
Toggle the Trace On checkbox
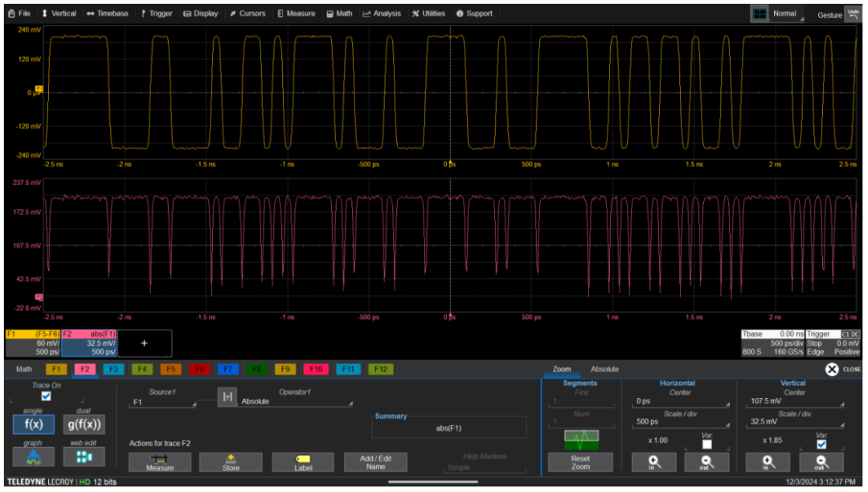[x=46, y=396]
